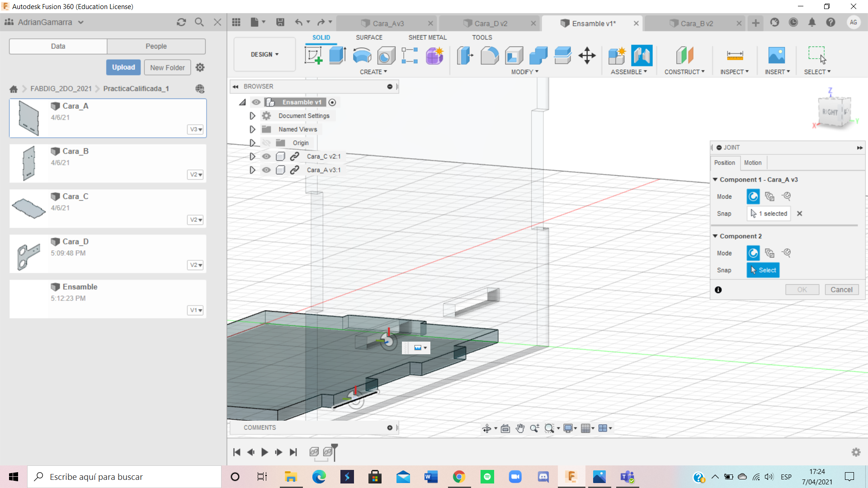Select the Pan hand tool
This screenshot has width=868, height=488.
tap(520, 428)
